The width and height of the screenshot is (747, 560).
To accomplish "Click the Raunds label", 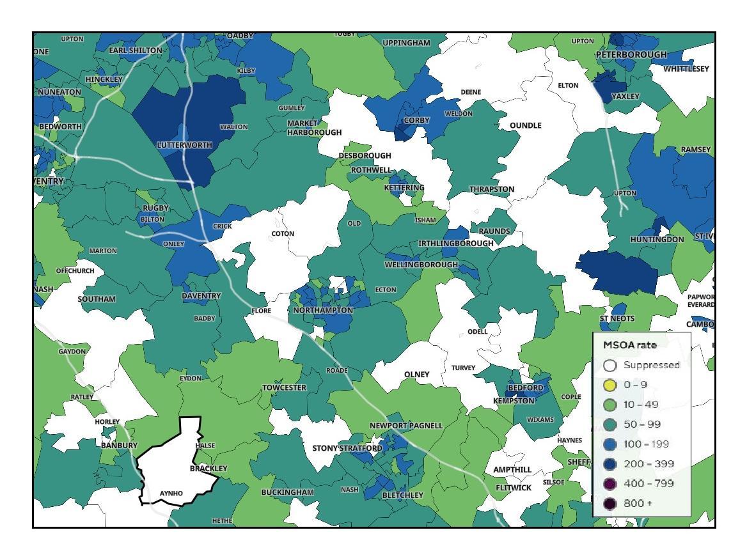I will pos(494,231).
